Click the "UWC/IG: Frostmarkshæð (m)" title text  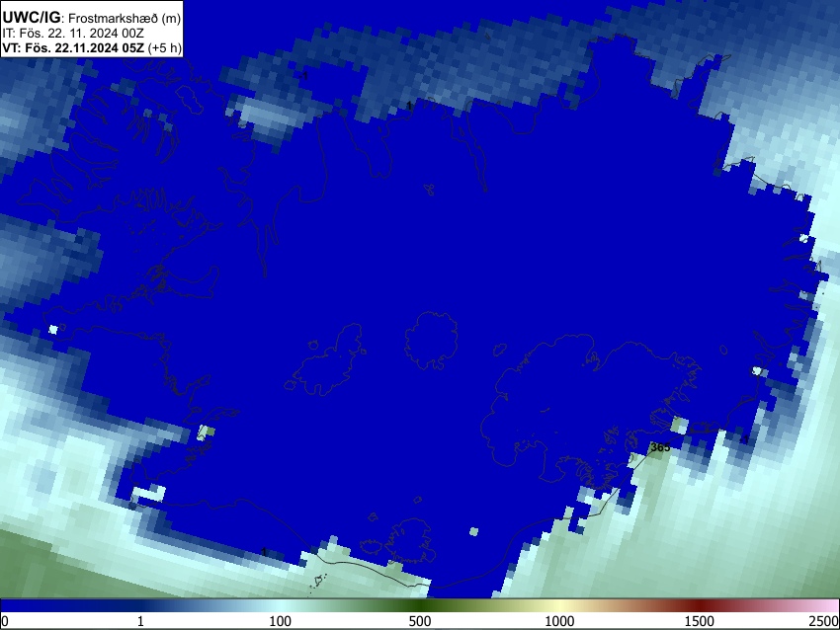(x=92, y=18)
